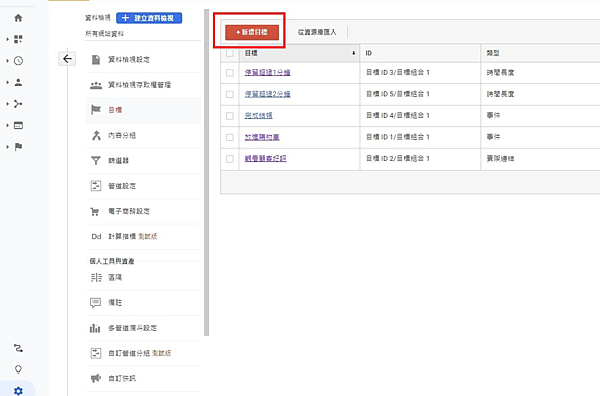Image resolution: width=600 pixels, height=396 pixels.
Task: Open 資料檢視設定 via its document icon
Action: pos(96,59)
